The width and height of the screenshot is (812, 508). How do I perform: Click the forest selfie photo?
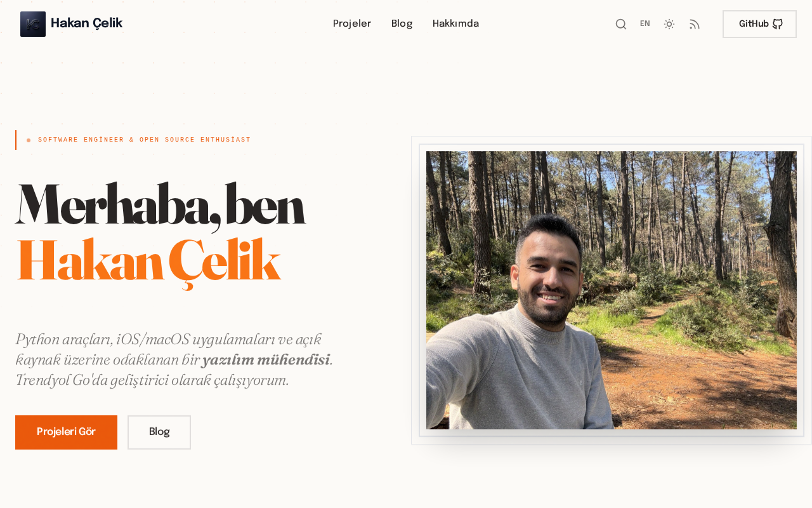(x=612, y=290)
